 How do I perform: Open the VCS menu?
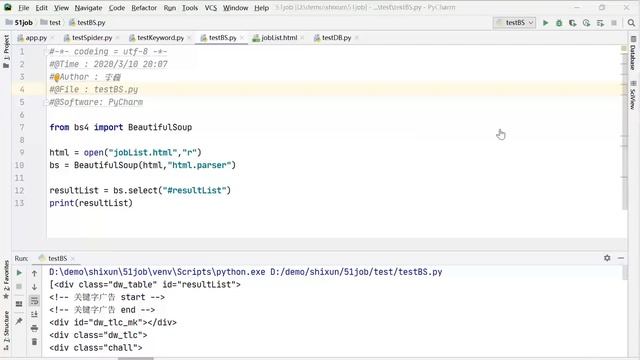pyautogui.click(x=211, y=8)
